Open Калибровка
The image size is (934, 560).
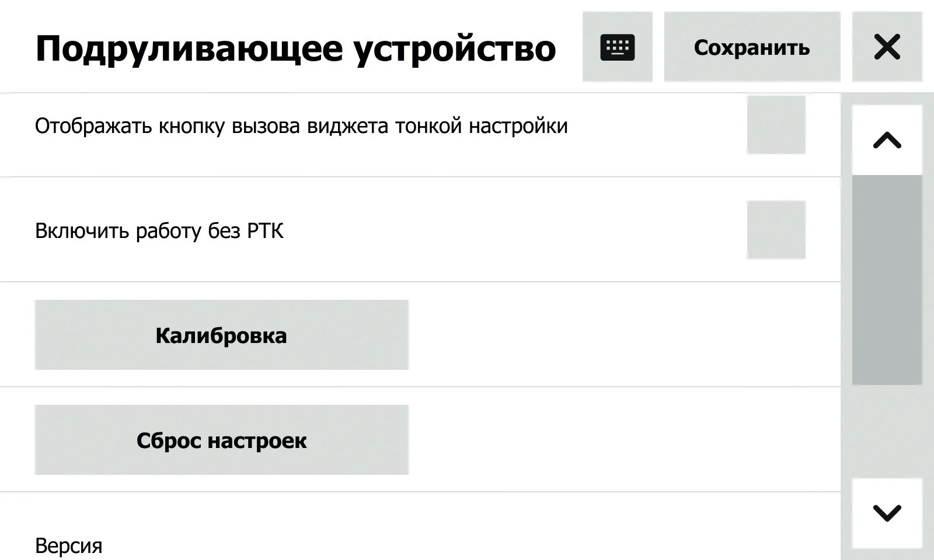point(221,335)
